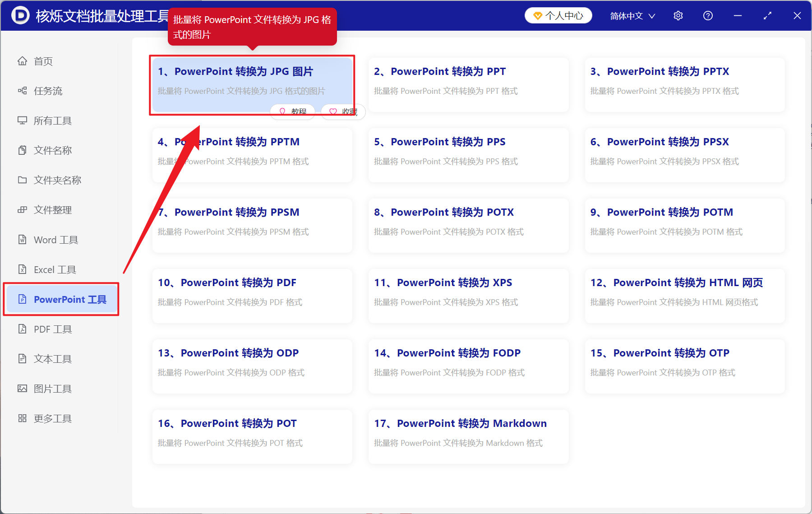Select PowerPoint 转换为 POTM card
Image resolution: width=812 pixels, height=514 pixels.
[x=685, y=225]
